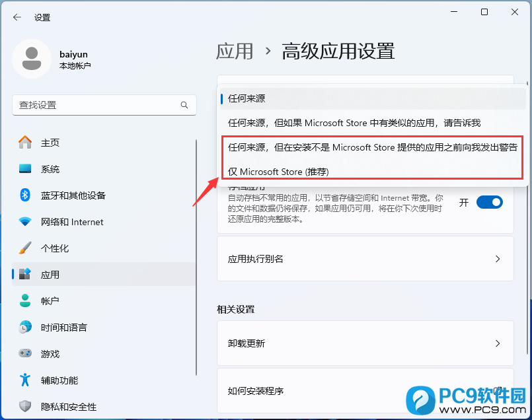Click the Bluetooth icon

[25, 195]
